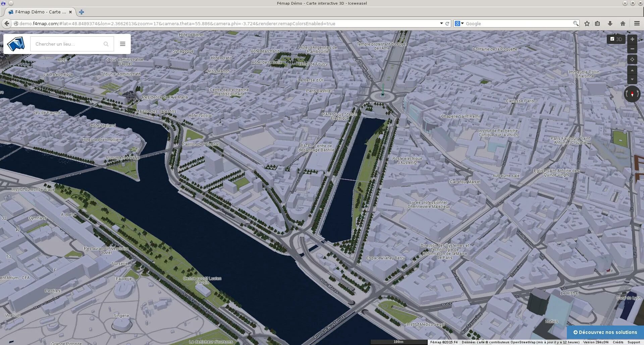Reset north with the compass needle
Screen dimensions: 644x345
coord(632,94)
